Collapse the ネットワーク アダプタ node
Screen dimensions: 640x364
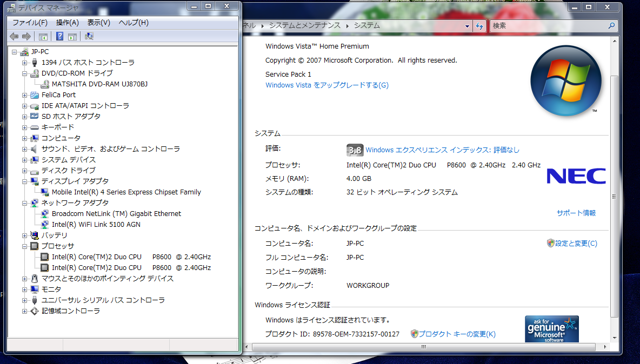point(24,203)
